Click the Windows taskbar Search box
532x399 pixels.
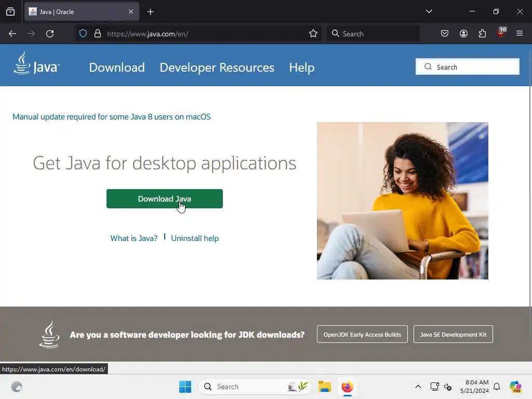click(255, 387)
